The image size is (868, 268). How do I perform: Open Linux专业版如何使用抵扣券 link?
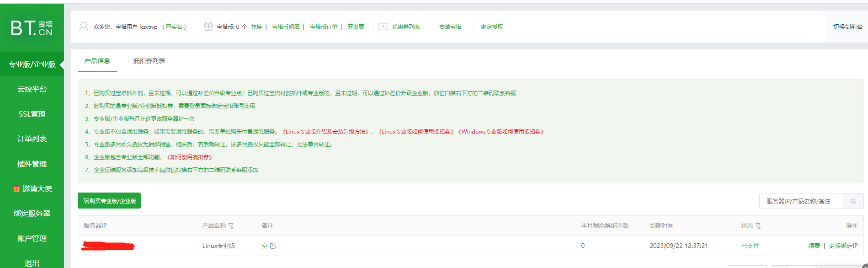tap(416, 132)
